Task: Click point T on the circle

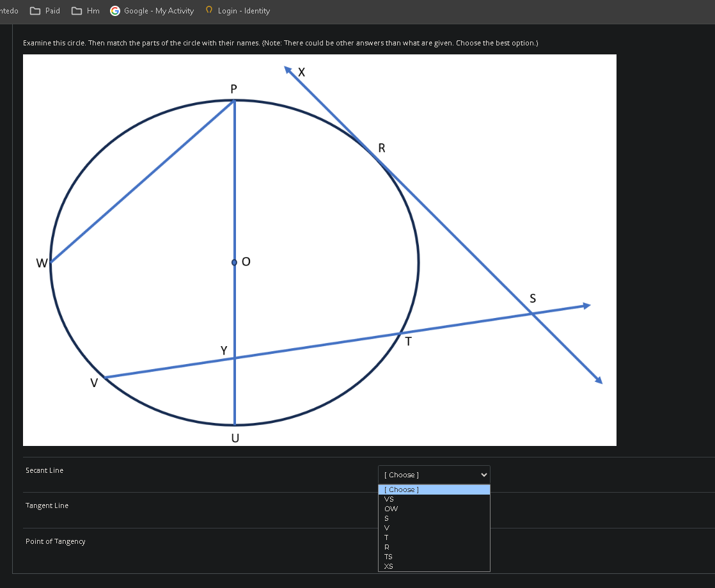Action: [401, 335]
